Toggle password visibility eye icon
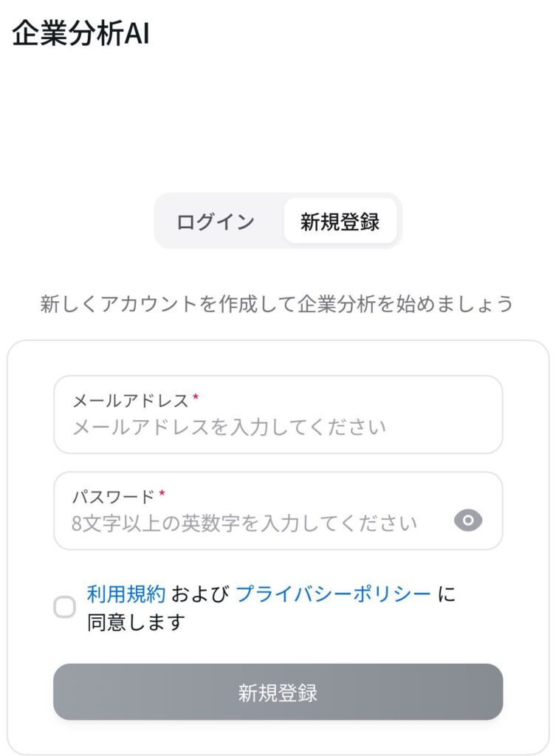Screen dimensions: 556x756 [x=467, y=520]
